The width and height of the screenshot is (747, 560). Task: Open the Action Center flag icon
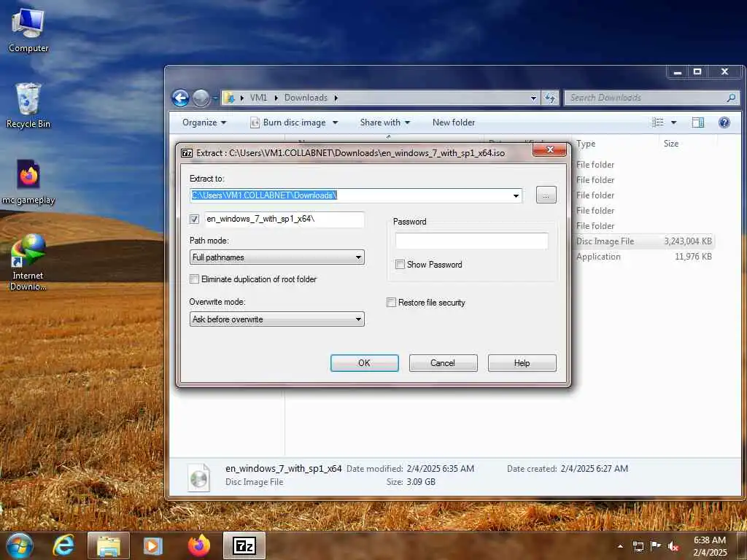tap(656, 545)
